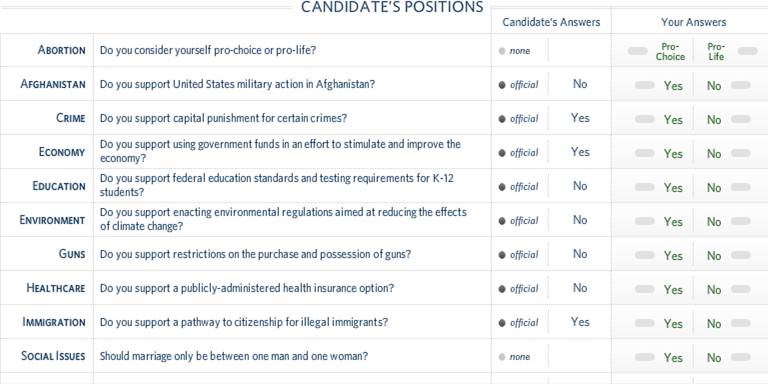Click the Environment topic label
This screenshot has height=384, width=768.
[x=52, y=220]
